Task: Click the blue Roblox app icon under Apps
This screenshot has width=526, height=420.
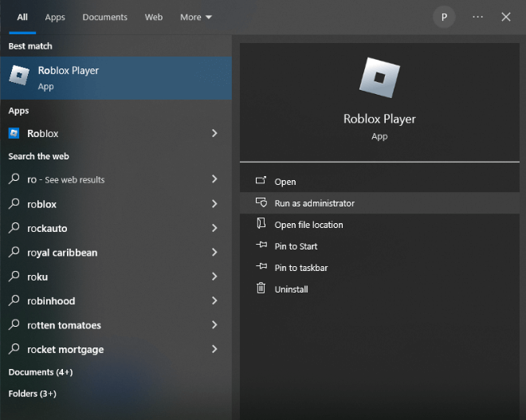Action: tap(14, 133)
